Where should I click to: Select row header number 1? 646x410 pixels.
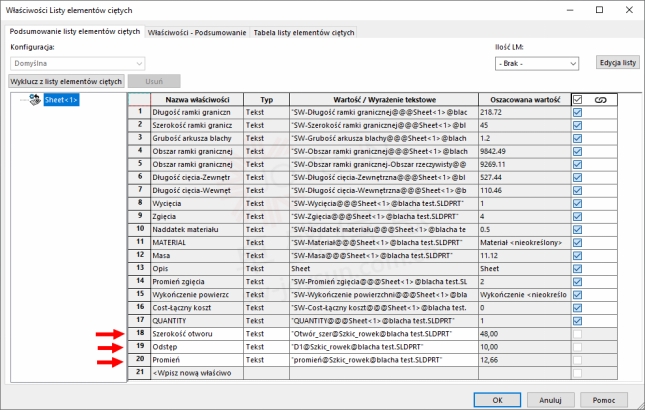pyautogui.click(x=140, y=112)
